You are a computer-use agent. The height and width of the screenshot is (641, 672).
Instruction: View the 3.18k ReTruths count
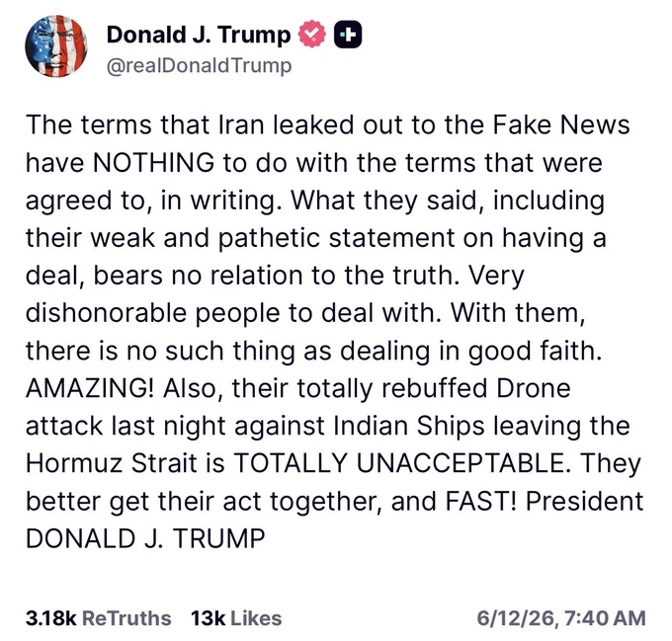tap(98, 618)
